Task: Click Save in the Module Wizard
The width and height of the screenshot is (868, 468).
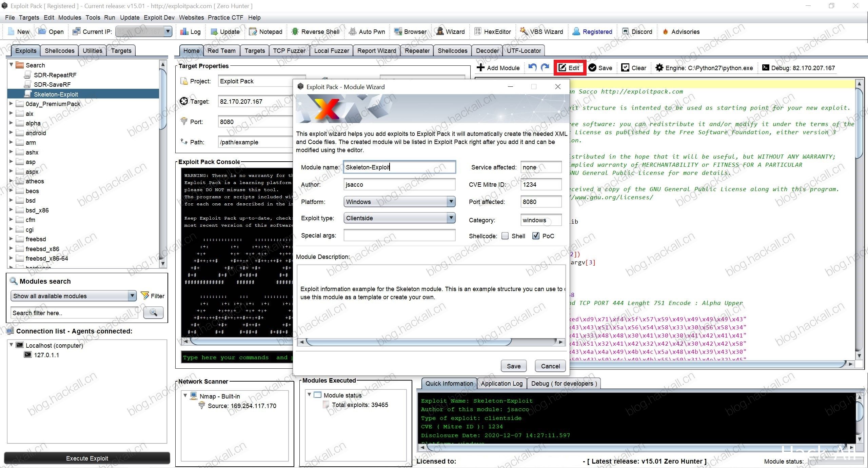Action: click(x=514, y=366)
